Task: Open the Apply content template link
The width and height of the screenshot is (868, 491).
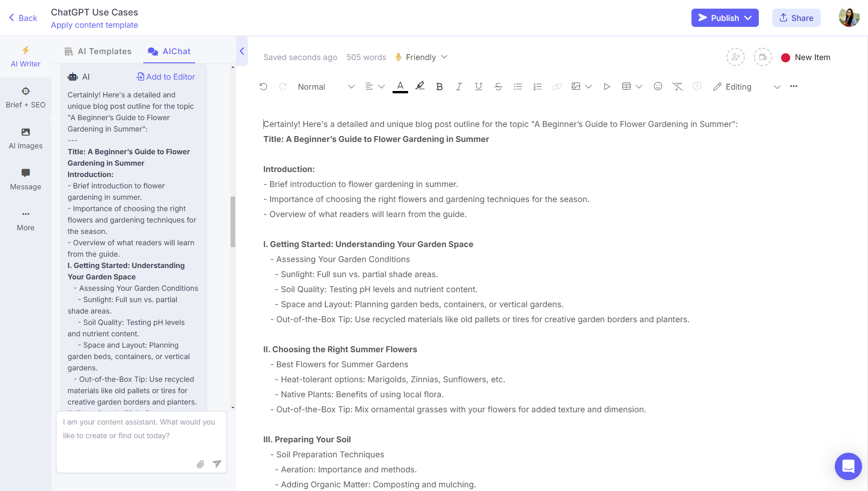Action: point(94,25)
